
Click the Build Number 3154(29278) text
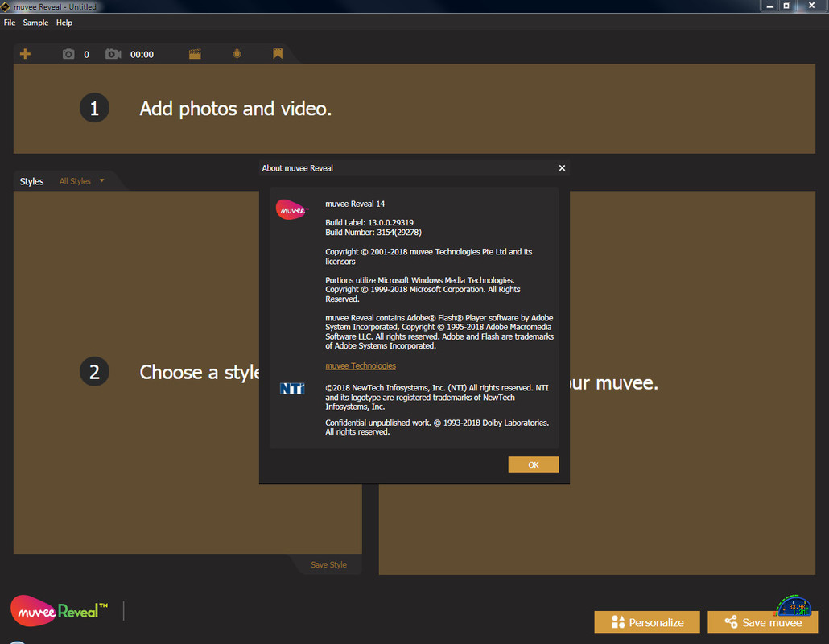(x=373, y=232)
